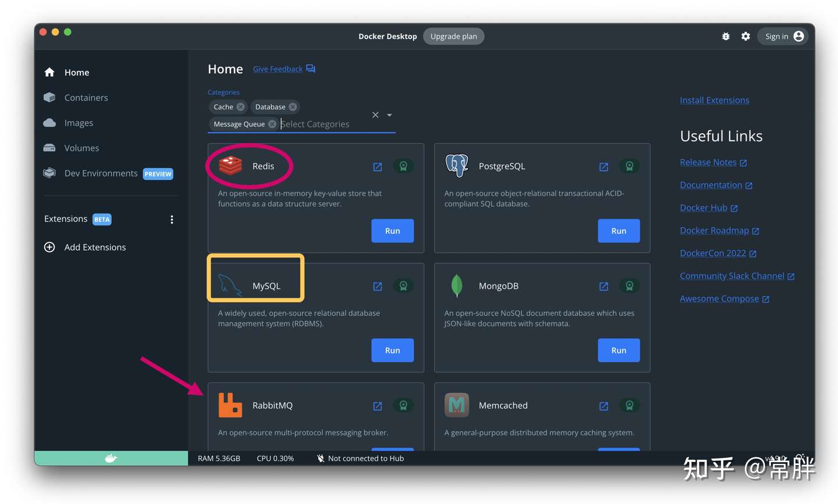Open the Extensions three-dot menu

tap(172, 219)
